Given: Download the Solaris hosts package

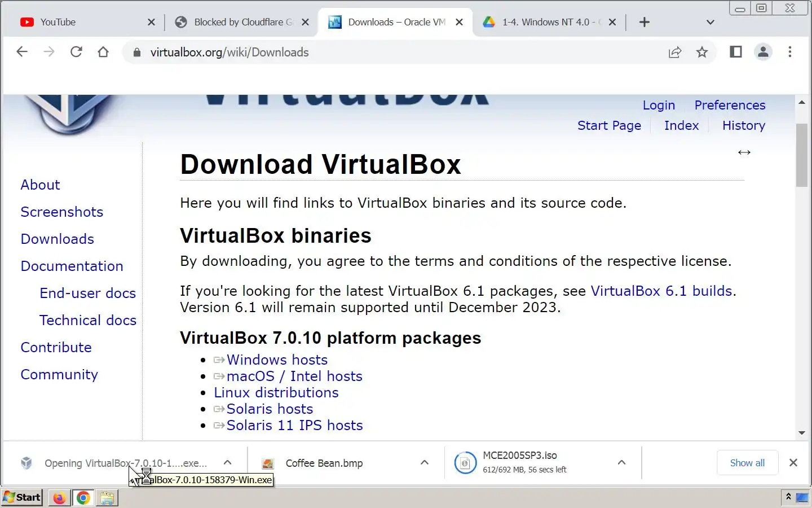Looking at the screenshot, I should tap(270, 409).
